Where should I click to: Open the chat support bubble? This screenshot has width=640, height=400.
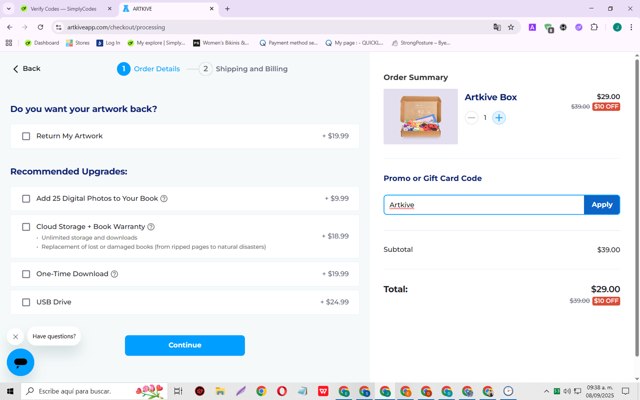point(20,362)
